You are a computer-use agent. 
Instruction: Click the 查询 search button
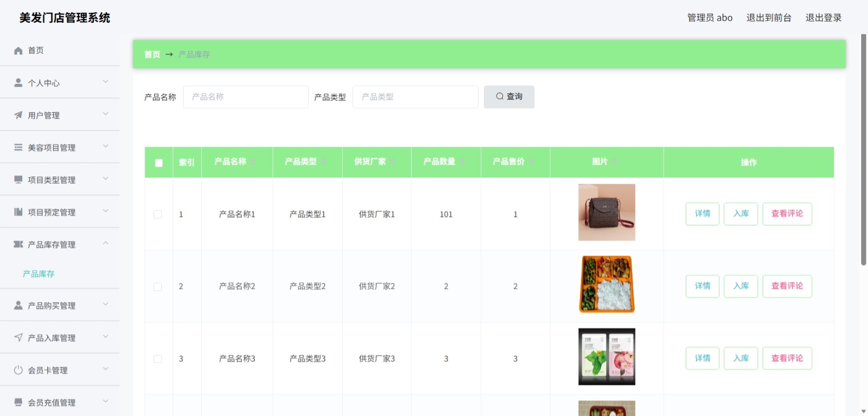click(x=509, y=97)
